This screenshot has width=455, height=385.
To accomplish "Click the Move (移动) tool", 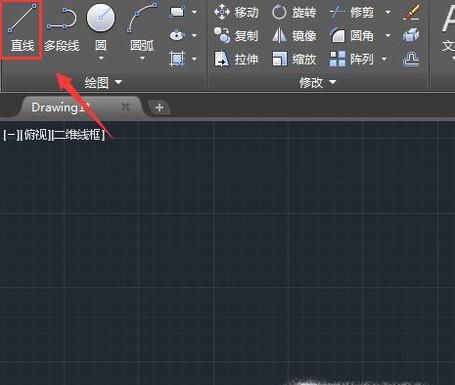I will point(236,13).
